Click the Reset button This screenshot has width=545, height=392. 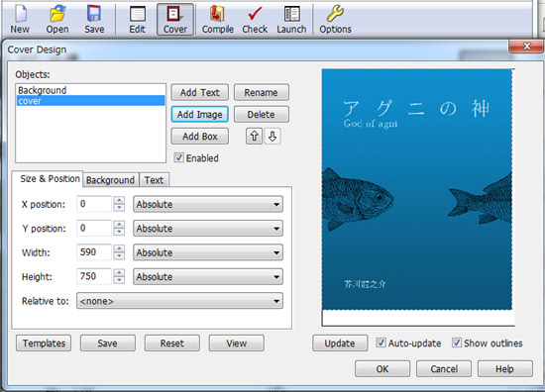tap(172, 343)
